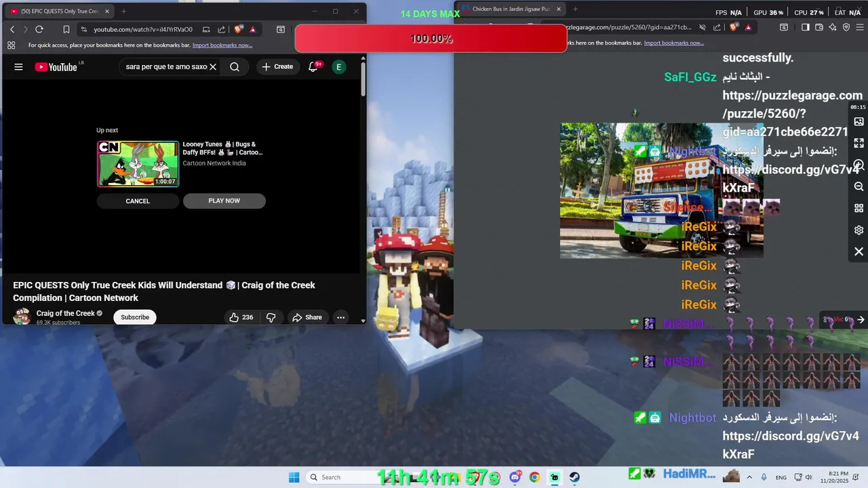Open the YouTube hamburger guide menu
Screen dimensions: 868x488
click(18, 67)
